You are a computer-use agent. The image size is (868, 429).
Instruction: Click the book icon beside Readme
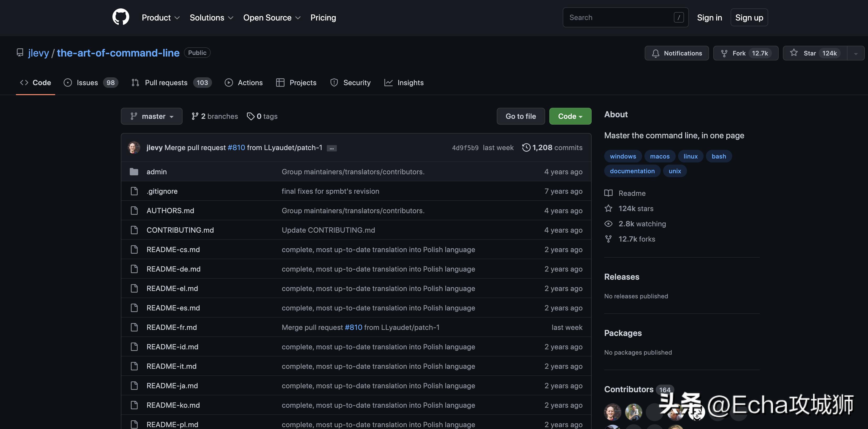tap(608, 193)
